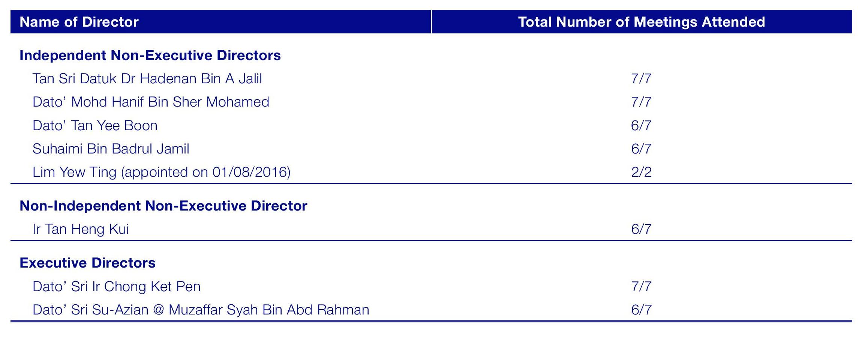
Task: Select the name Tan Sri Datuk Dr Hadenan Bin A Jalil
Action: 147,79
